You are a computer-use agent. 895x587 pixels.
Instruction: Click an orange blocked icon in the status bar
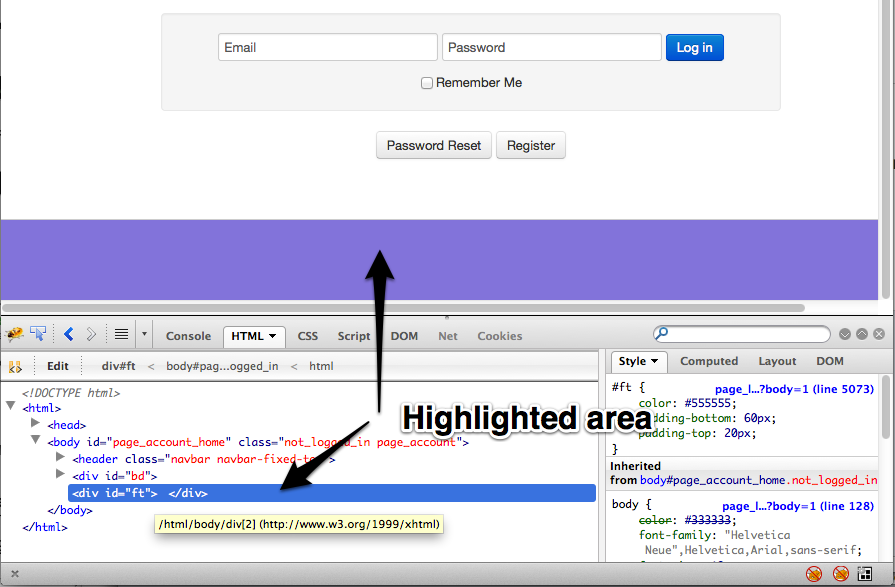click(x=813, y=573)
